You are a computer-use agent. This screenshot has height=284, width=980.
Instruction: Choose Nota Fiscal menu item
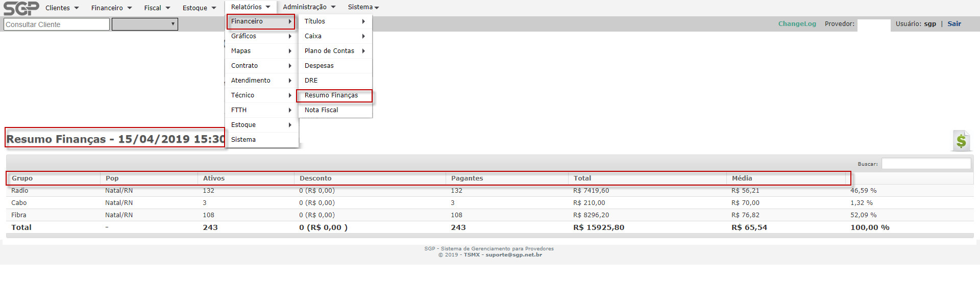pos(322,110)
